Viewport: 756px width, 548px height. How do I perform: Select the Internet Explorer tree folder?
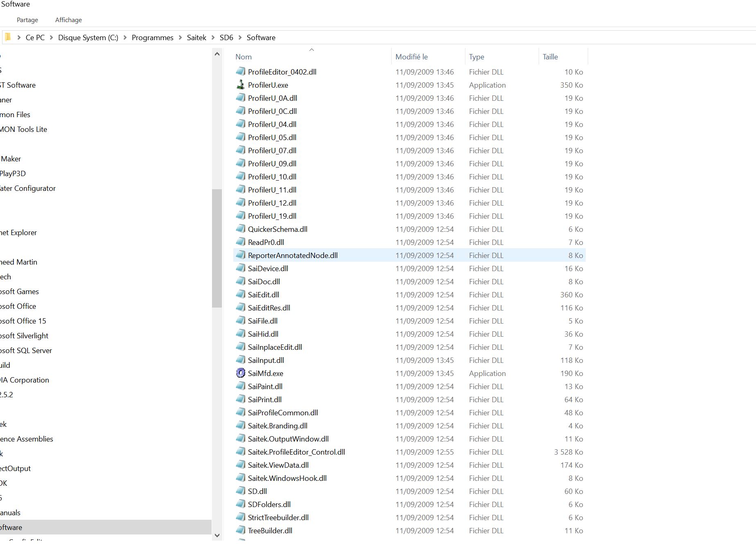pos(18,232)
